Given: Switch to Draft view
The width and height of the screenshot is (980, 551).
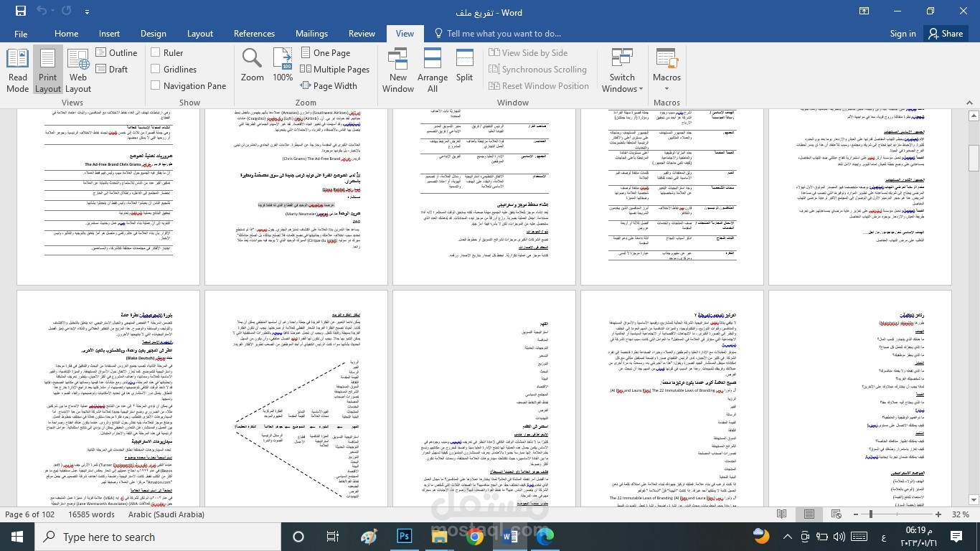Looking at the screenshot, I should click(112, 69).
